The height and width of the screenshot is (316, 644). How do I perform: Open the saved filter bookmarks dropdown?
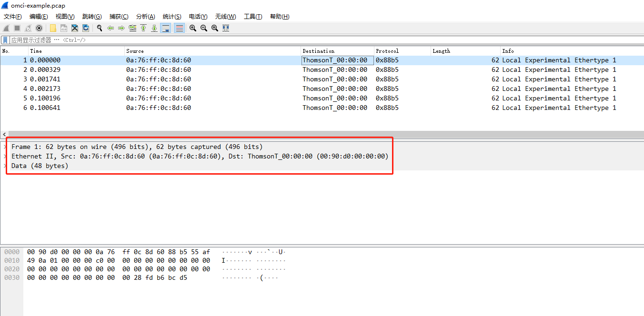tap(5, 40)
